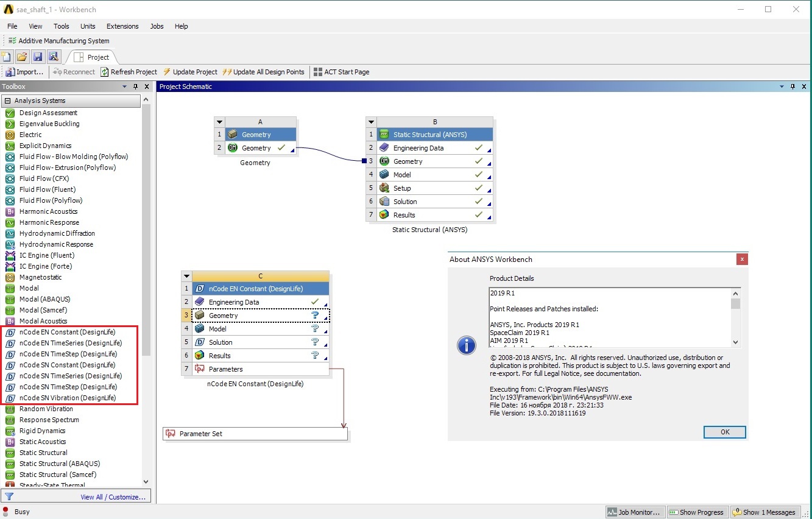Open the View menu
Image resolution: width=812 pixels, height=519 pixels.
(35, 26)
